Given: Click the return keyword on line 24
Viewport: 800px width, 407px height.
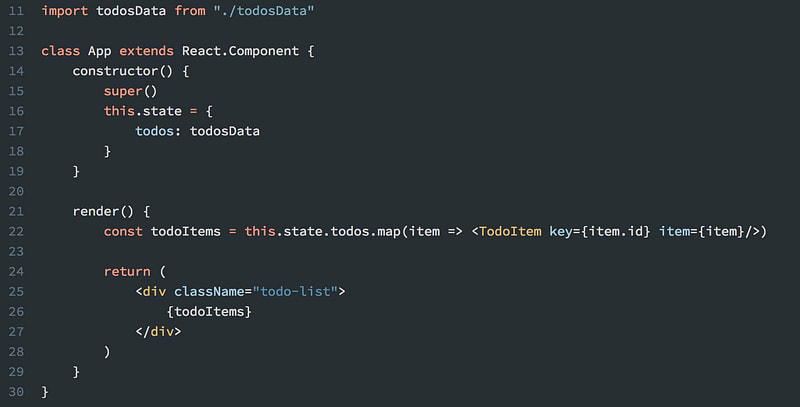Looking at the screenshot, I should (x=127, y=272).
